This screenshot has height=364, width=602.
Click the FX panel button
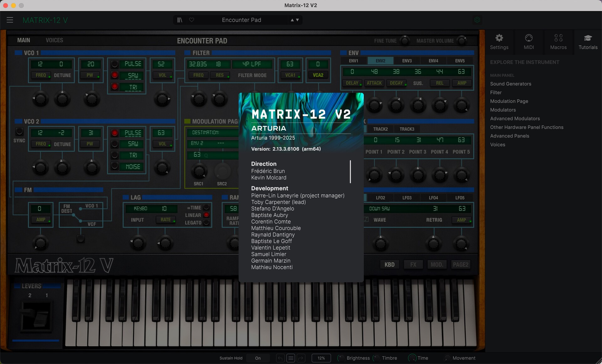pyautogui.click(x=413, y=265)
